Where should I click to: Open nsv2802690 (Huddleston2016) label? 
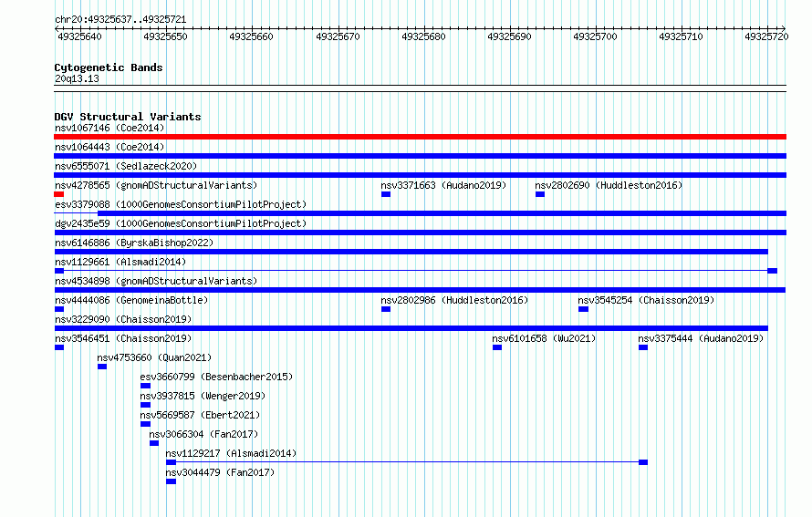coord(609,185)
